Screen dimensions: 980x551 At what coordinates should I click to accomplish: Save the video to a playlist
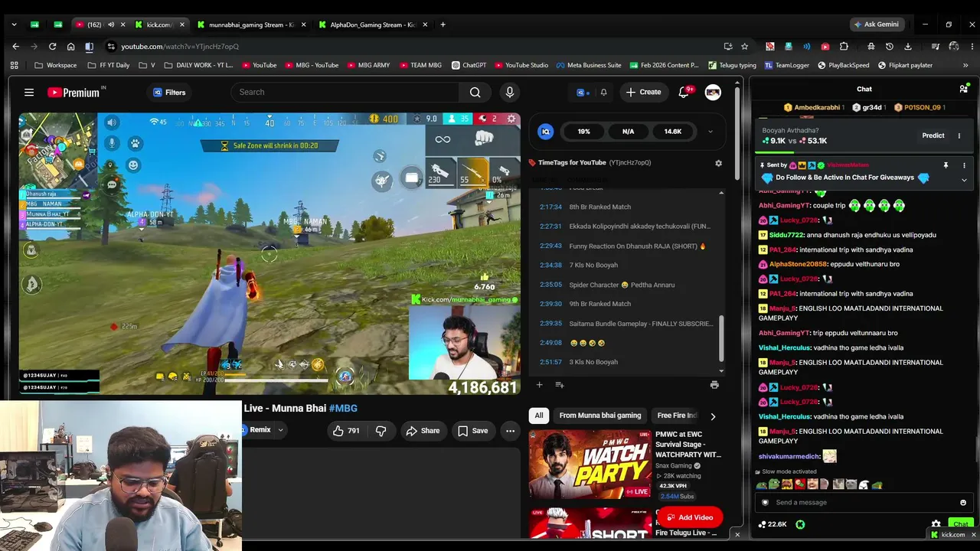pyautogui.click(x=472, y=431)
